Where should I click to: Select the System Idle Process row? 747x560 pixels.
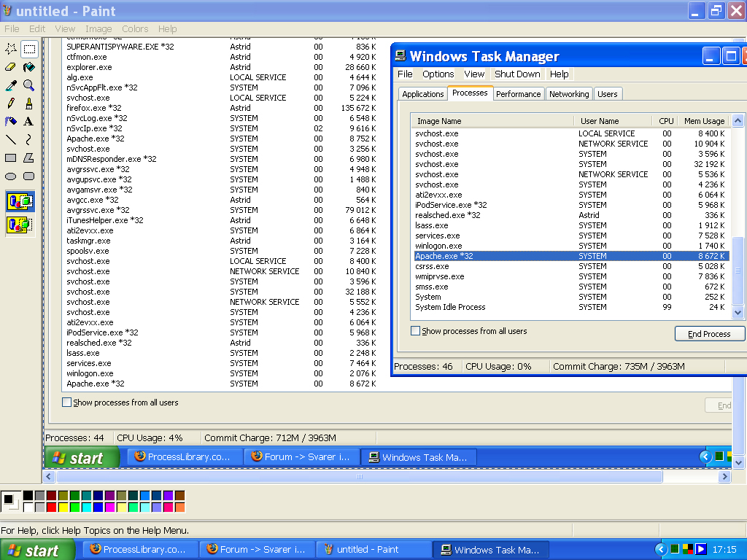[571, 307]
